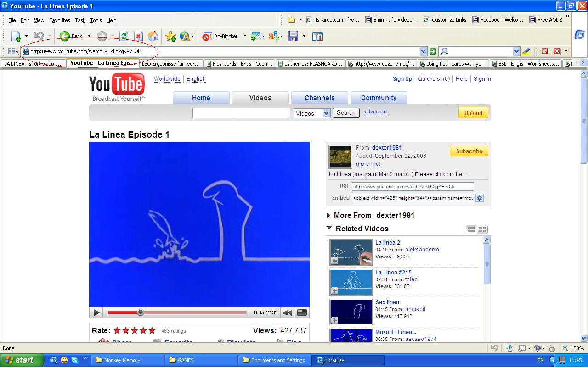Viewport: 588px width, 368px height.
Task: Open the Favorites menu
Action: coord(59,20)
